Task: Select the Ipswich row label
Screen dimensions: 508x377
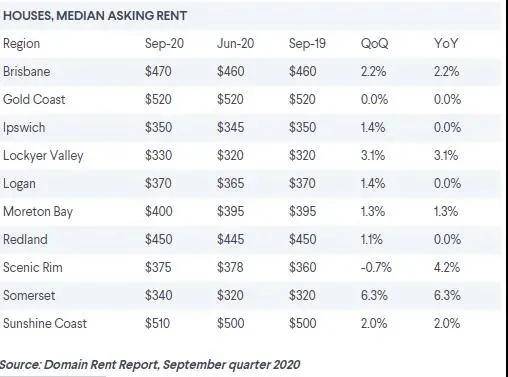Action: coord(24,128)
